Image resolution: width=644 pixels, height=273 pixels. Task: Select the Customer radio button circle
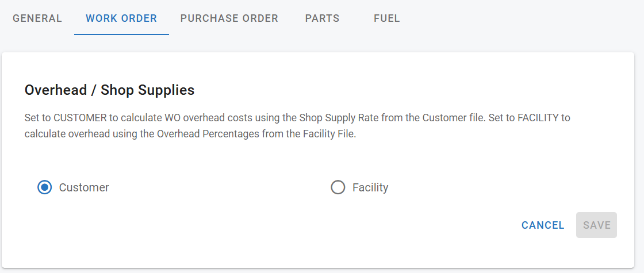[x=45, y=187]
